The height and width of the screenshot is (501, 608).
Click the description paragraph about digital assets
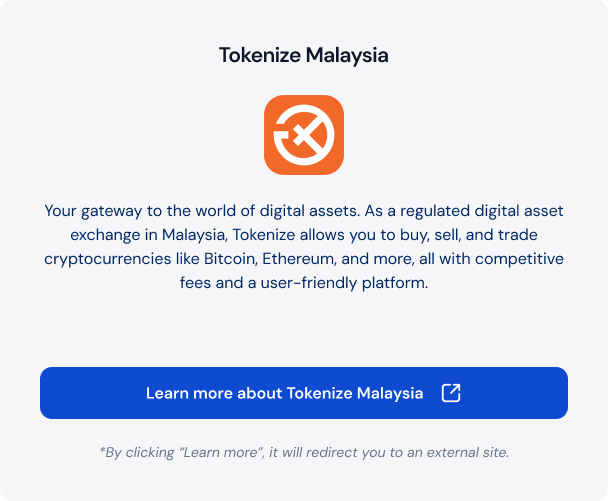click(x=304, y=247)
